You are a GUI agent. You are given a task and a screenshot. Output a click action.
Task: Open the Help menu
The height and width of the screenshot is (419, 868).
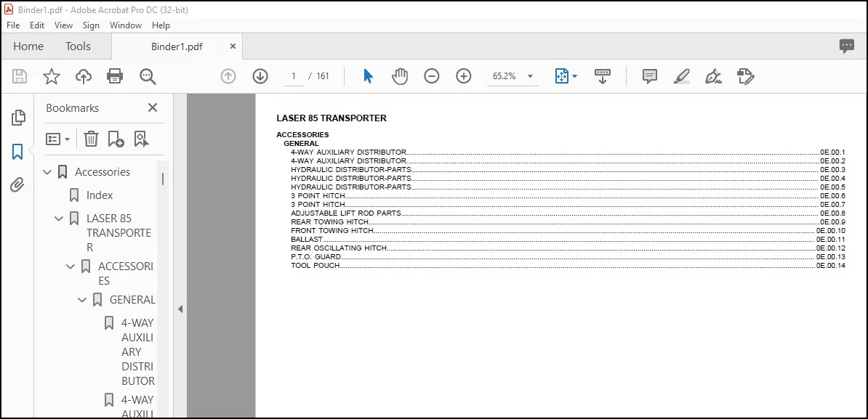click(161, 25)
